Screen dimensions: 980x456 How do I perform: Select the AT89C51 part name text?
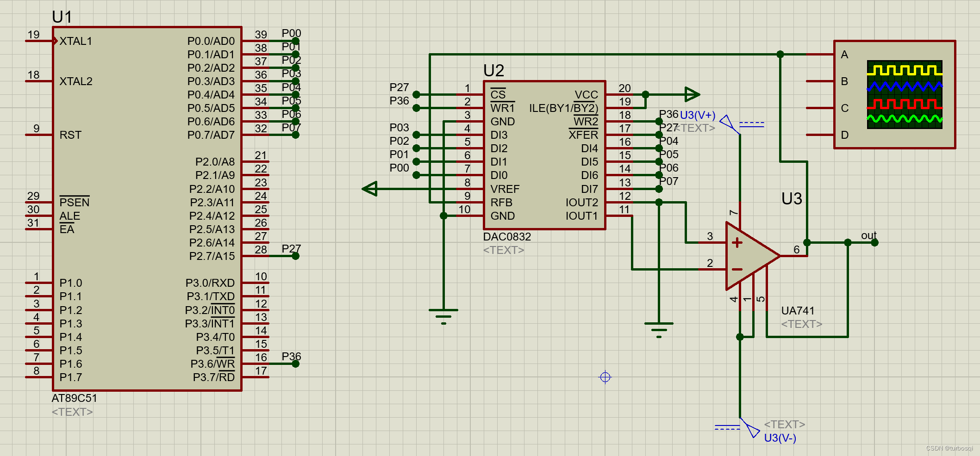[75, 398]
